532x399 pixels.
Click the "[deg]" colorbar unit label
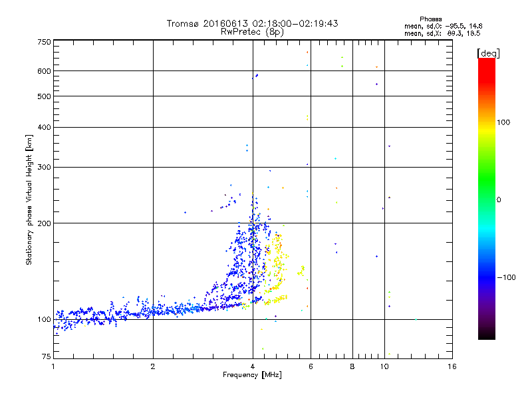click(x=488, y=53)
